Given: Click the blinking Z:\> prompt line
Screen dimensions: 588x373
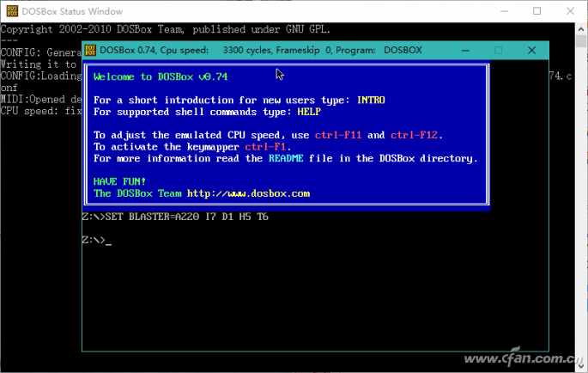Looking at the screenshot, I should (x=97, y=240).
